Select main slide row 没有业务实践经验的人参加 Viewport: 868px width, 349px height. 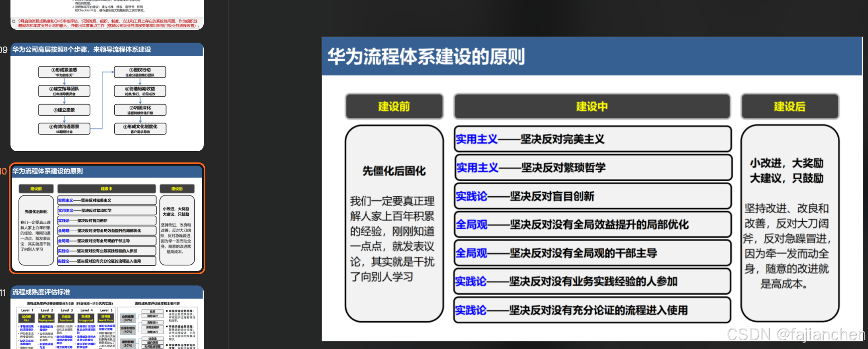(x=593, y=281)
